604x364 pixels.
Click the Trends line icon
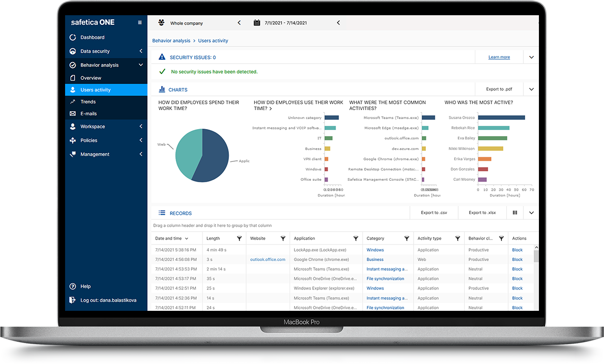coord(73,102)
